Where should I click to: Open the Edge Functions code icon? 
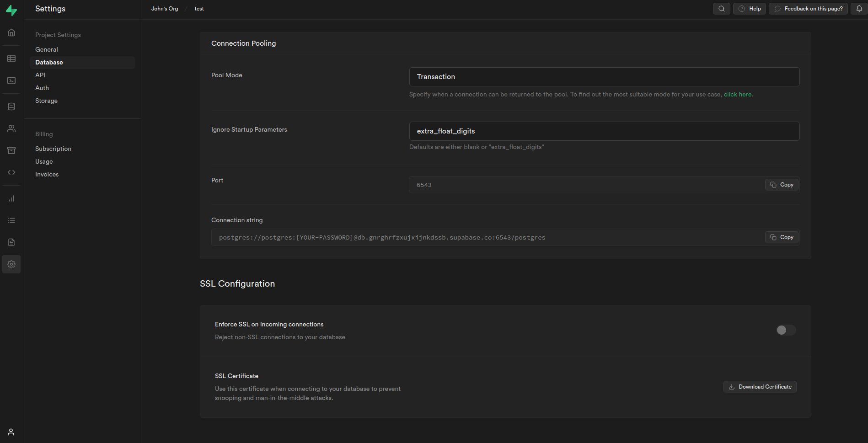click(11, 172)
